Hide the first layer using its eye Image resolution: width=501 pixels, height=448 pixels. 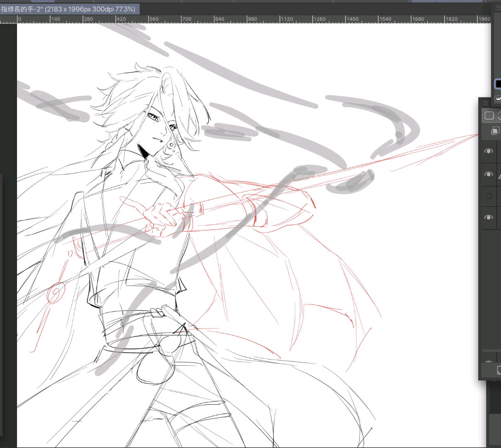(489, 151)
